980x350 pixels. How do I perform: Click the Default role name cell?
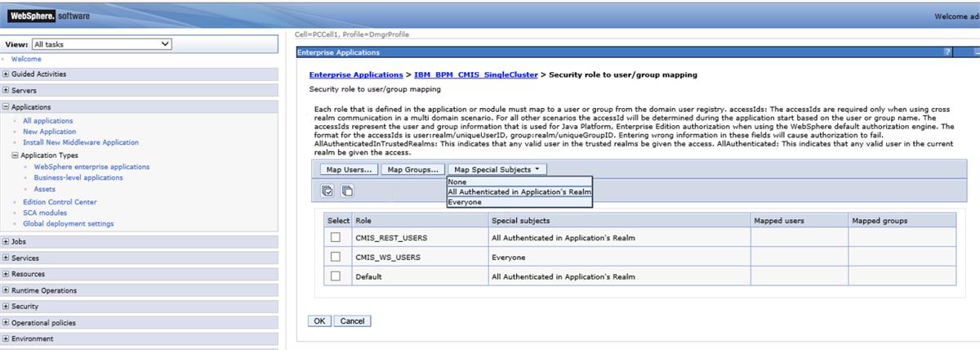[x=420, y=276]
